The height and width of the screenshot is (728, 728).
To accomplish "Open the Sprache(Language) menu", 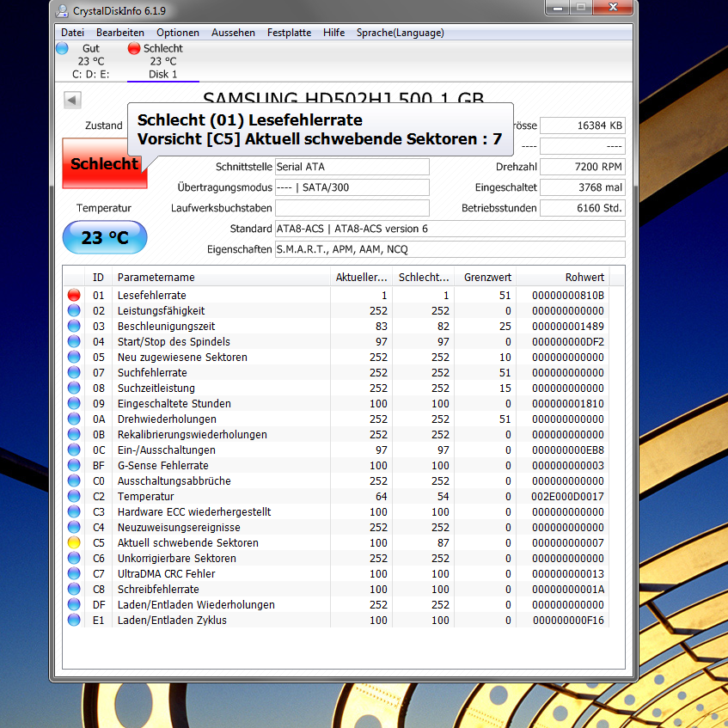I will (x=401, y=33).
